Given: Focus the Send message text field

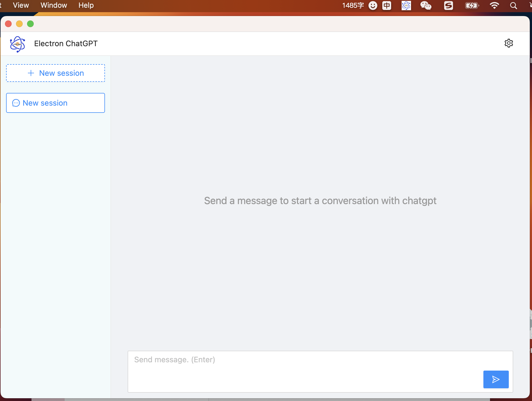Looking at the screenshot, I should point(304,365).
